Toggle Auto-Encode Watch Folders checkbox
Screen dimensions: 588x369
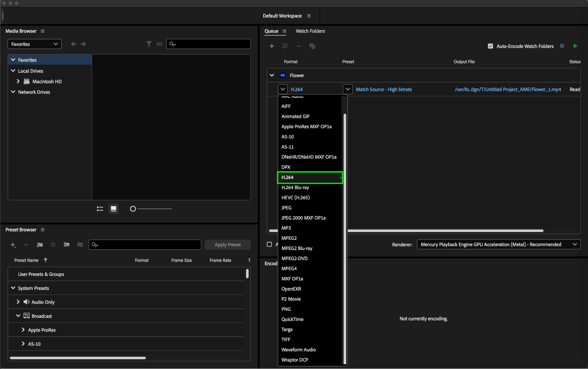point(490,46)
